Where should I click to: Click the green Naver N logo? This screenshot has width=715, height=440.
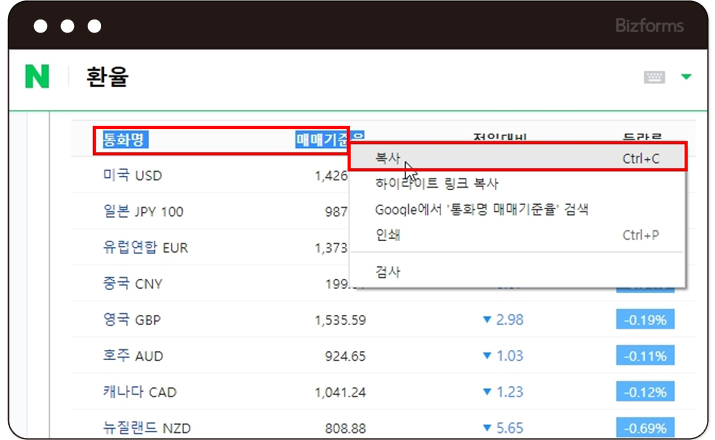pyautogui.click(x=37, y=76)
